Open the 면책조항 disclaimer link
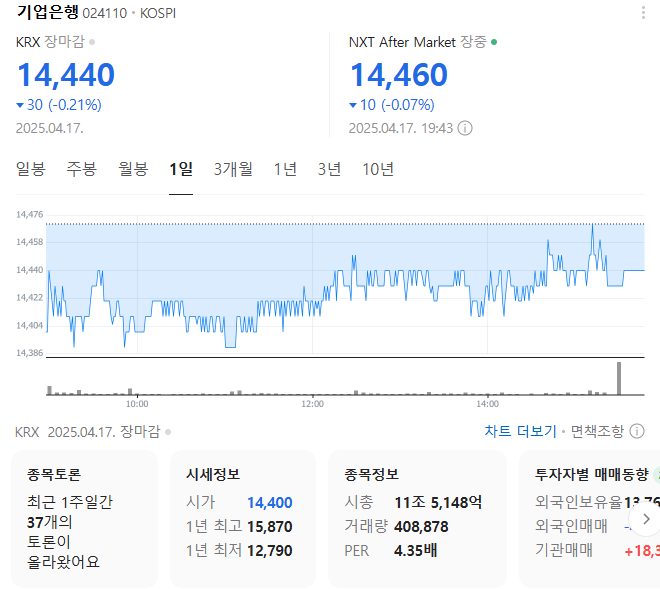The image size is (660, 589). click(x=597, y=431)
